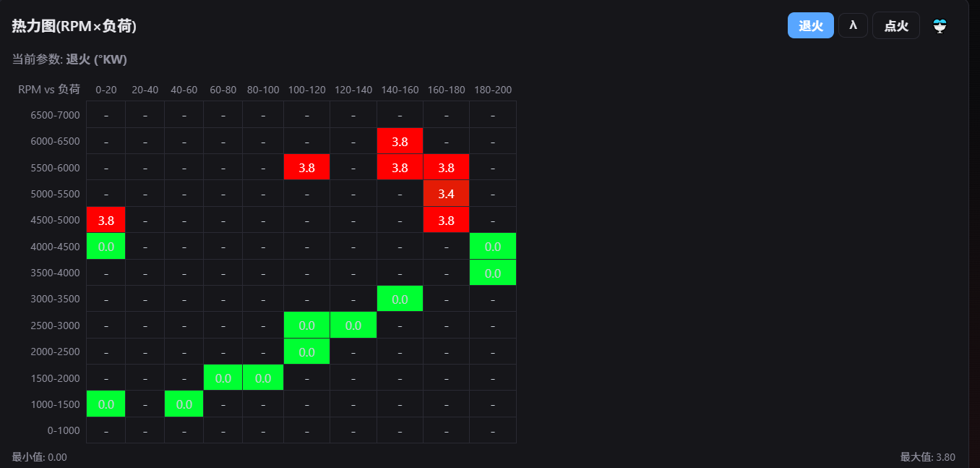Click green 0.0 cell at 4000-4500, load 180-200
The width and height of the screenshot is (980, 468).
pos(493,247)
